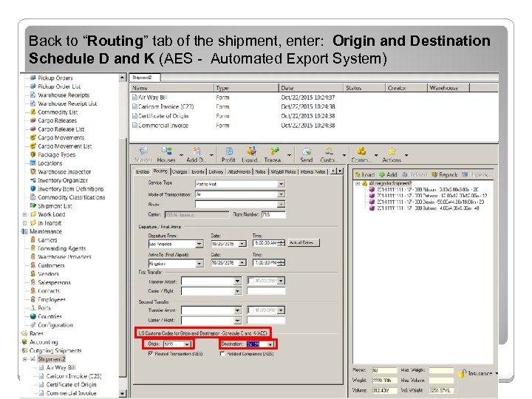Select Carriers under Maintenance
This screenshot has height=399, width=532.
[x=47, y=240]
